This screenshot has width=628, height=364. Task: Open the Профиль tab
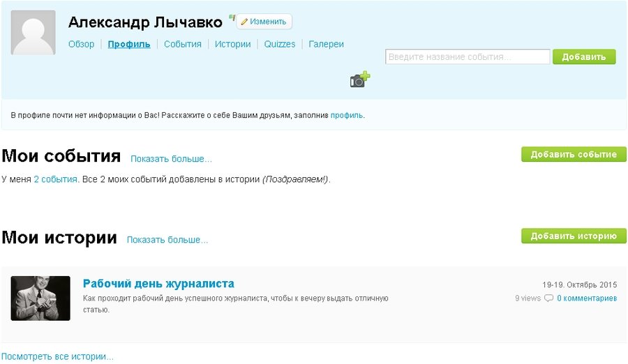(x=129, y=44)
